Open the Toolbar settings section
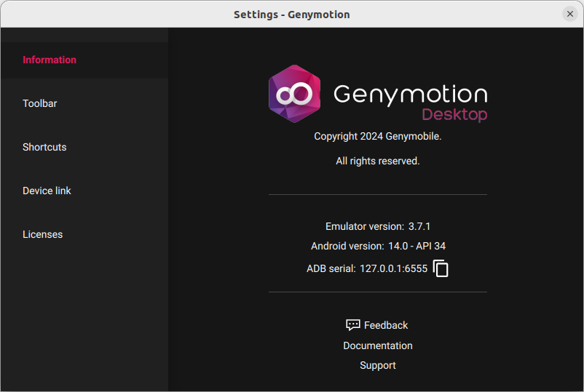The width and height of the screenshot is (584, 392). click(40, 103)
